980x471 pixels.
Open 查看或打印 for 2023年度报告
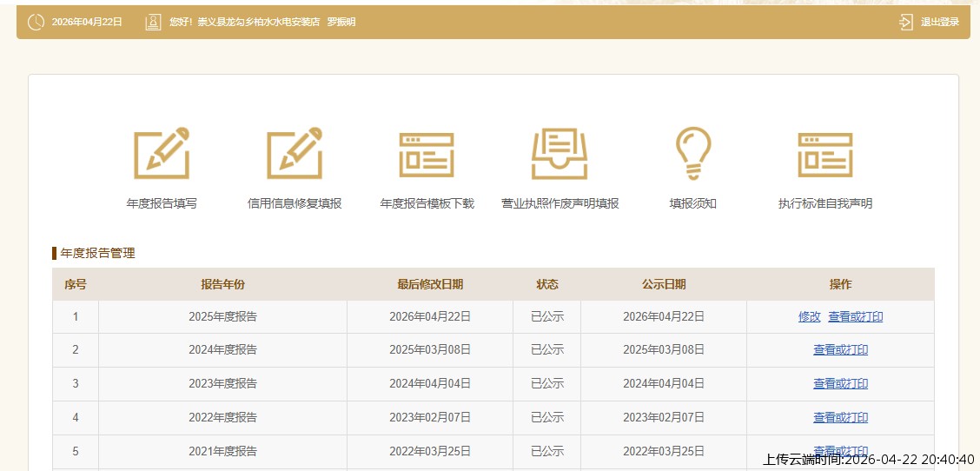(x=840, y=384)
